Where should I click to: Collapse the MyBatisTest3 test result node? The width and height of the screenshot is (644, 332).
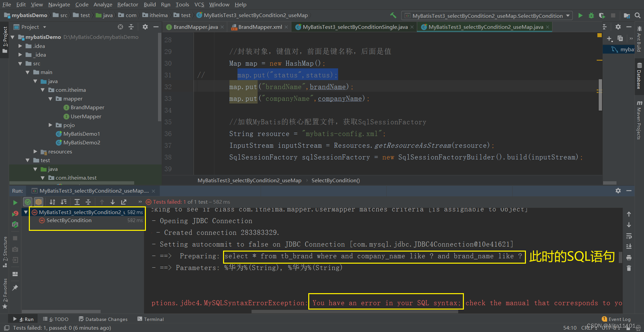[26, 212]
